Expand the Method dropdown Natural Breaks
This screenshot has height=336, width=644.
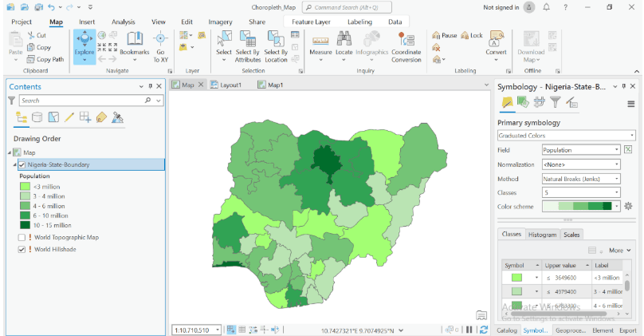tap(581, 179)
